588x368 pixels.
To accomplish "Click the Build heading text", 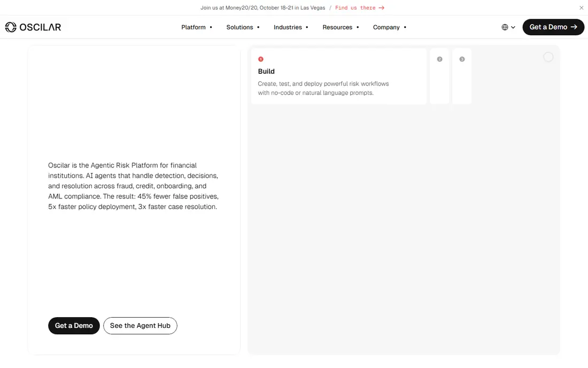I will [x=266, y=71].
